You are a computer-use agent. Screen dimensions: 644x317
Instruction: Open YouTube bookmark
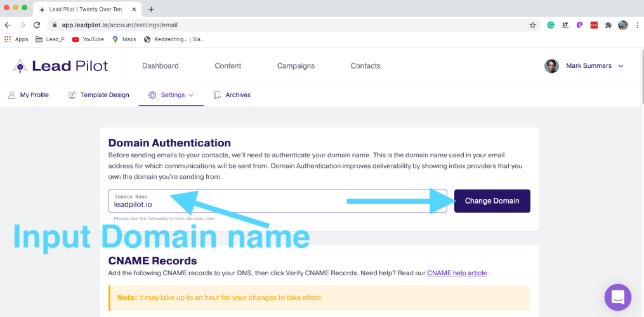[x=88, y=39]
